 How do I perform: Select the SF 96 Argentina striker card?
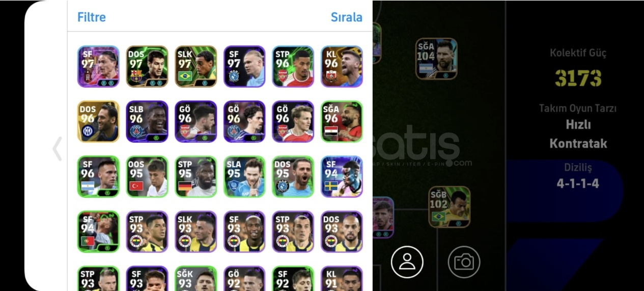click(x=98, y=176)
